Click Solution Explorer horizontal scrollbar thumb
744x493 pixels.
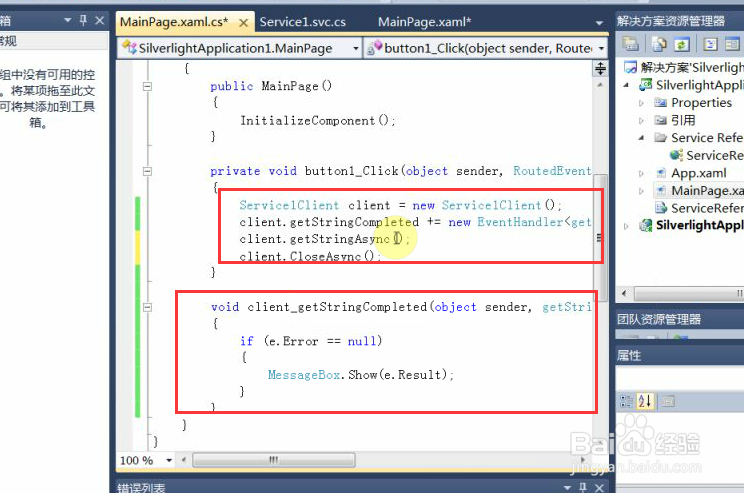(689, 293)
